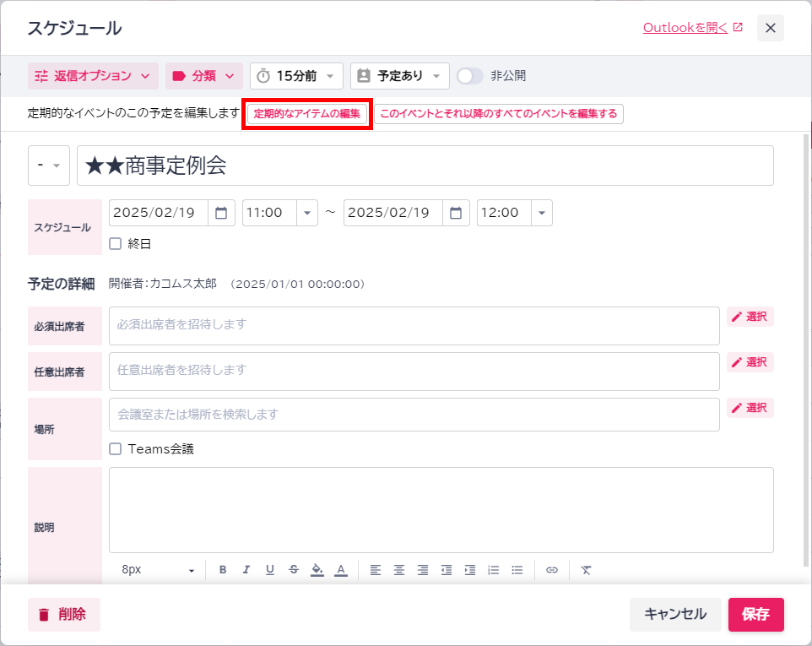The image size is (812, 646).
Task: Close the schedule dialog with X
Action: tap(771, 28)
